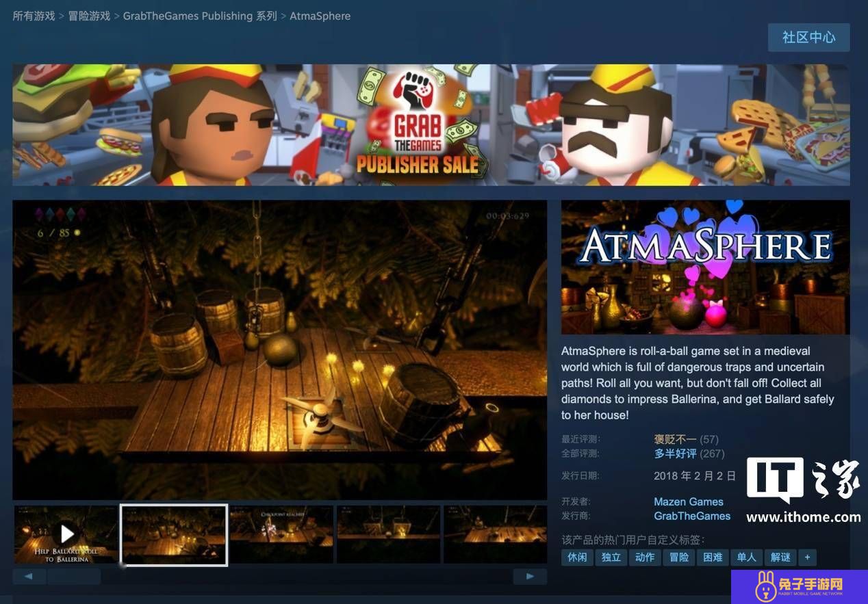Image resolution: width=868 pixels, height=604 pixels.
Task: Select the 动作 tag
Action: pos(645,557)
